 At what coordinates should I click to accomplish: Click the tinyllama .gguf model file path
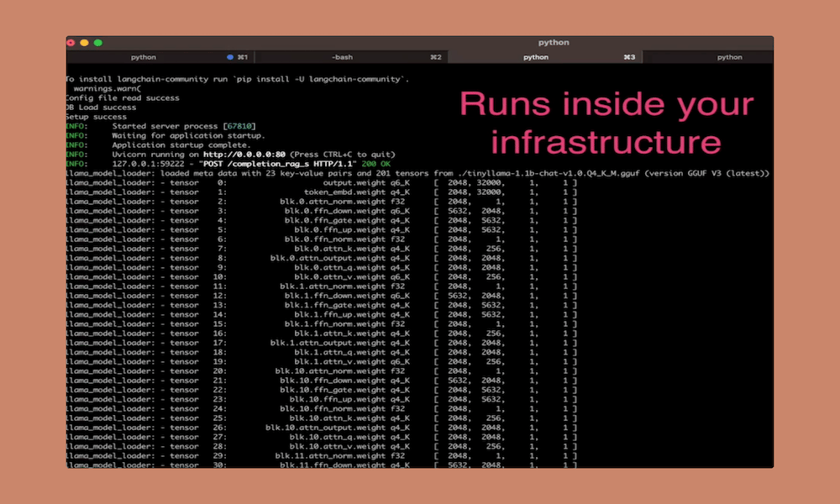click(604, 173)
